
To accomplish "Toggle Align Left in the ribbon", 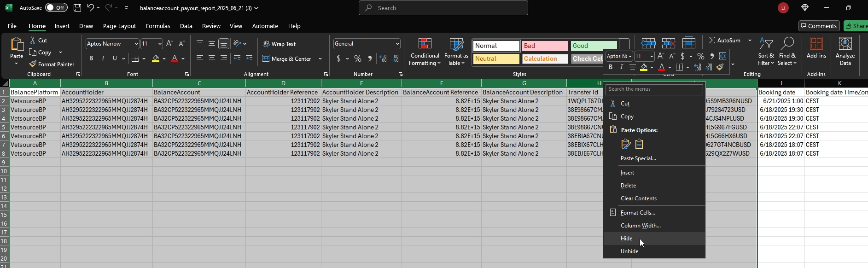I will click(200, 58).
